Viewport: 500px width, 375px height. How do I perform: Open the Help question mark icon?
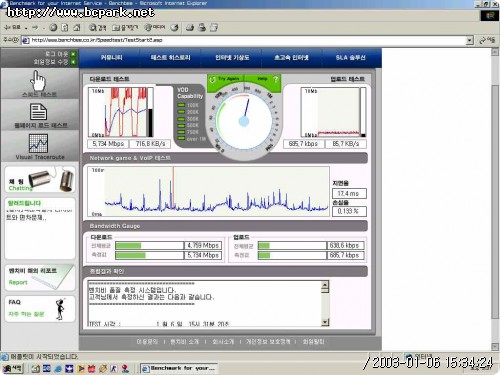pos(275,79)
